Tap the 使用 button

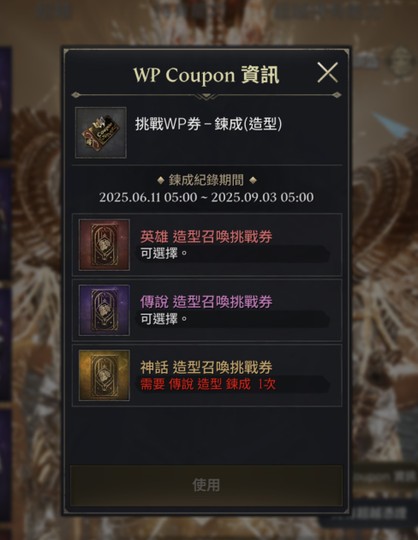[x=206, y=486]
